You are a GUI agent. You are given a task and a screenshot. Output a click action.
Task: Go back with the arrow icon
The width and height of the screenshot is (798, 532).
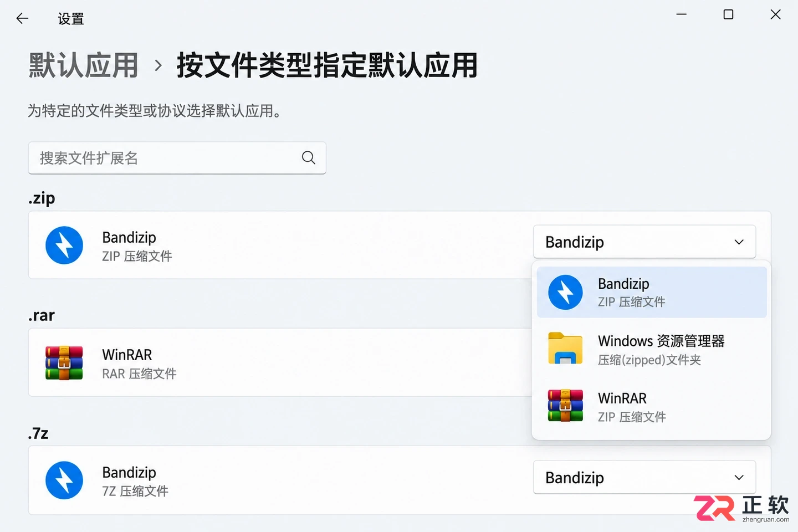(x=22, y=18)
